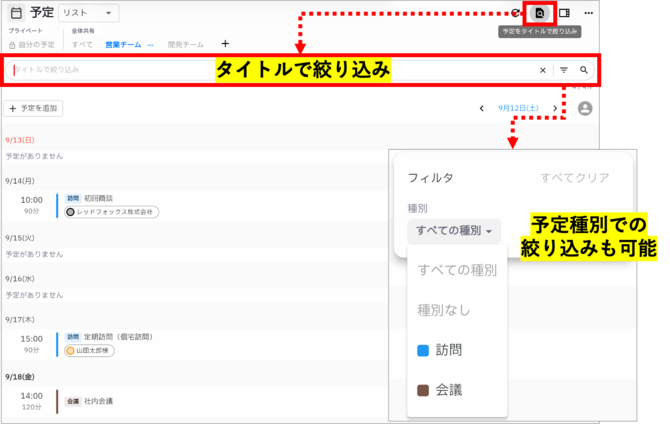This screenshot has height=424, width=670.
Task: Open the 10:00 初回商談 appointment
Action: (x=192, y=206)
